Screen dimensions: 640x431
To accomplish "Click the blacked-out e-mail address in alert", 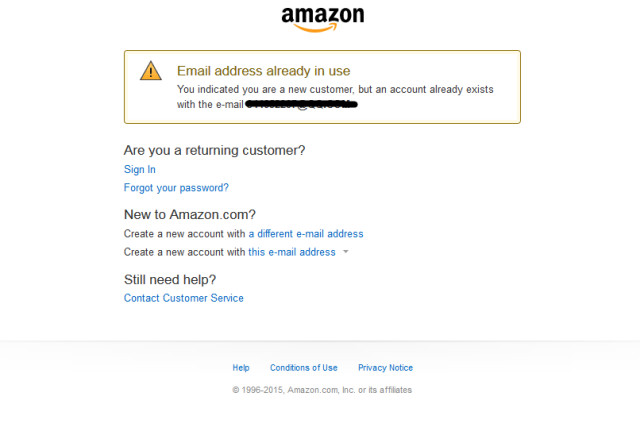I will click(x=301, y=104).
